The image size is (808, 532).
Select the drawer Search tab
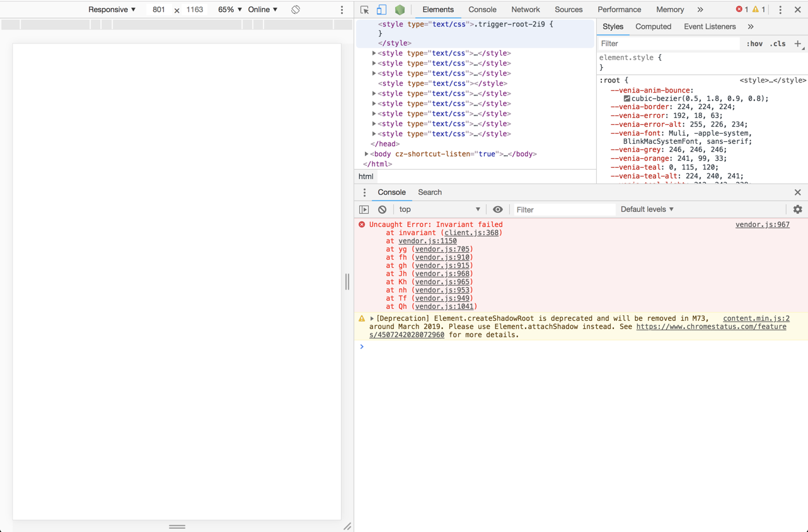point(430,192)
